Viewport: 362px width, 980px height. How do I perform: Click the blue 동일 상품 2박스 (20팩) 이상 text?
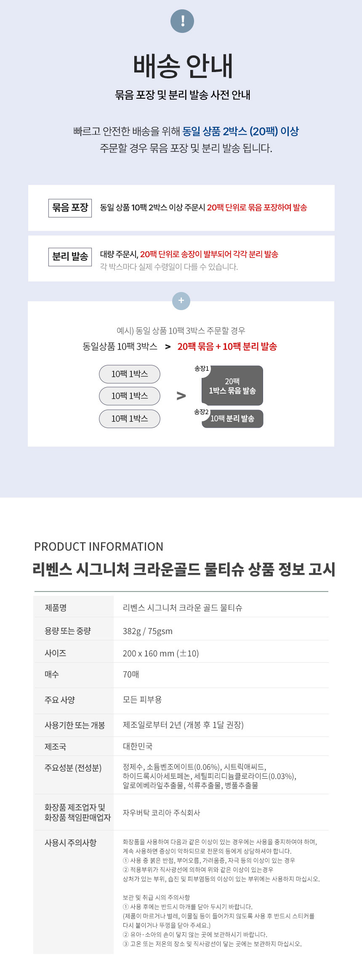240,131
